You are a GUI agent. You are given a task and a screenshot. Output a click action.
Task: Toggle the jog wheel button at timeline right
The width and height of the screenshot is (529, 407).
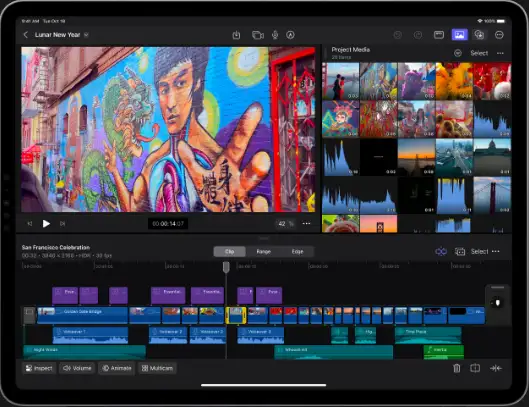(x=497, y=303)
